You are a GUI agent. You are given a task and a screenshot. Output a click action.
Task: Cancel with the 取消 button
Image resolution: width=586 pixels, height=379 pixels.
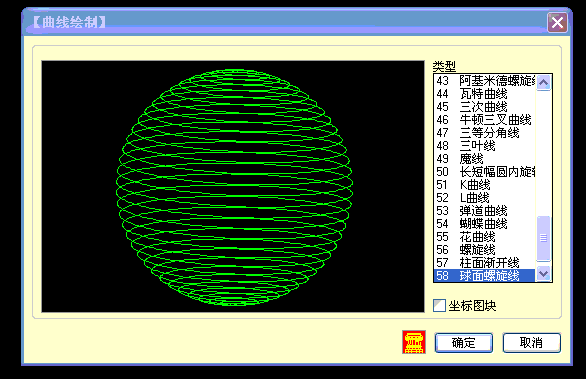pos(531,342)
